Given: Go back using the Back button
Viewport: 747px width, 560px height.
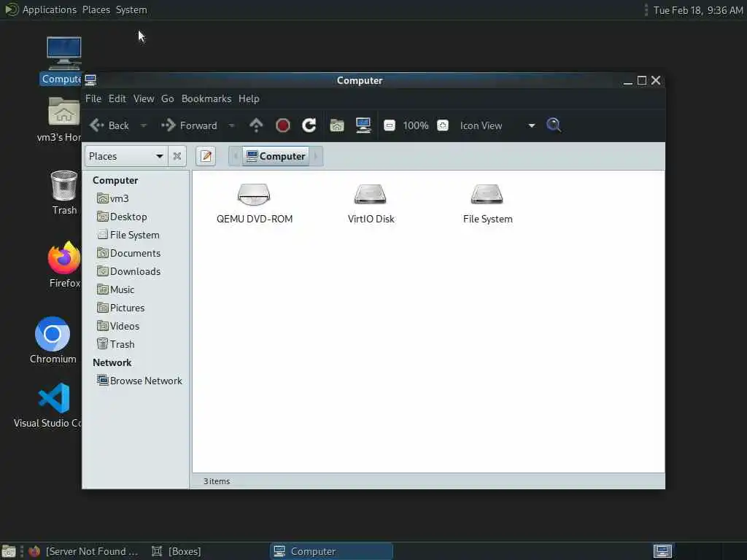Looking at the screenshot, I should pos(109,125).
